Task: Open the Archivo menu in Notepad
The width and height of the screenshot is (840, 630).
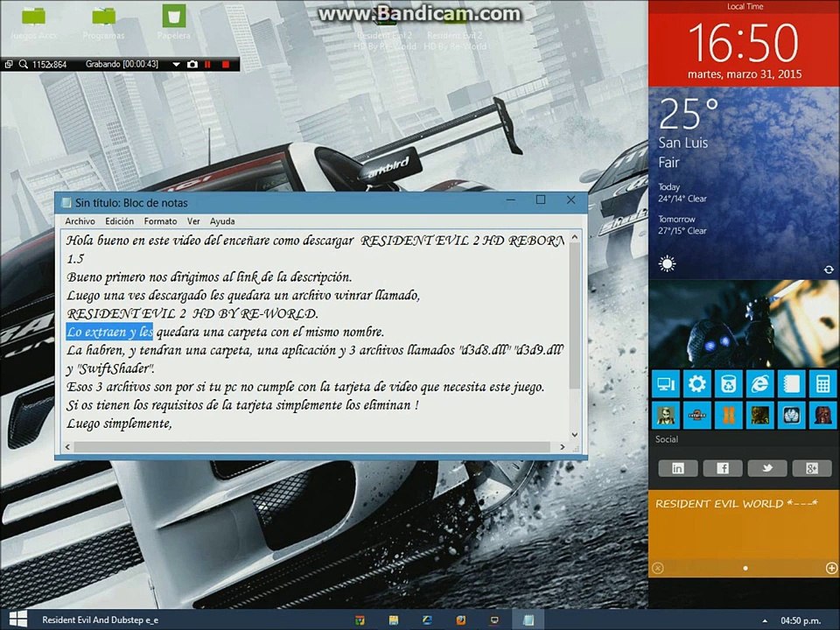Action: click(80, 221)
